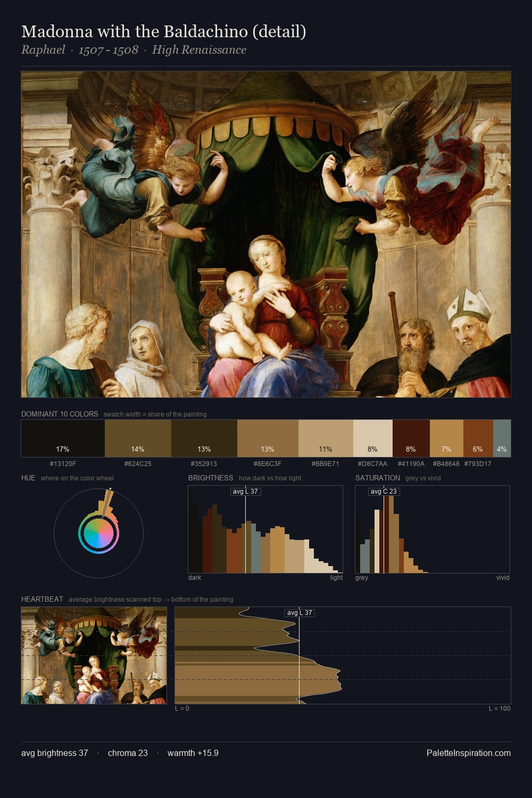Click the #41190A dark red-brown swatch
Image resolution: width=532 pixels, height=798 pixels.
[x=411, y=438]
